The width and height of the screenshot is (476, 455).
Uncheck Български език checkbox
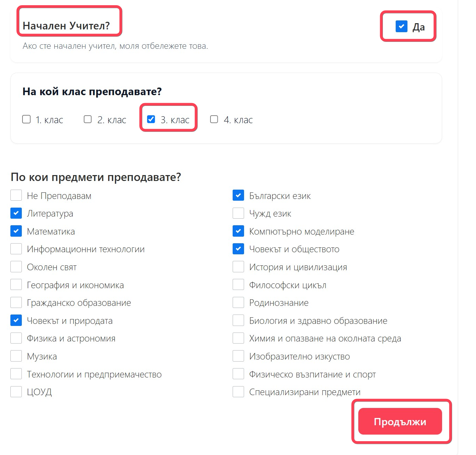(239, 195)
